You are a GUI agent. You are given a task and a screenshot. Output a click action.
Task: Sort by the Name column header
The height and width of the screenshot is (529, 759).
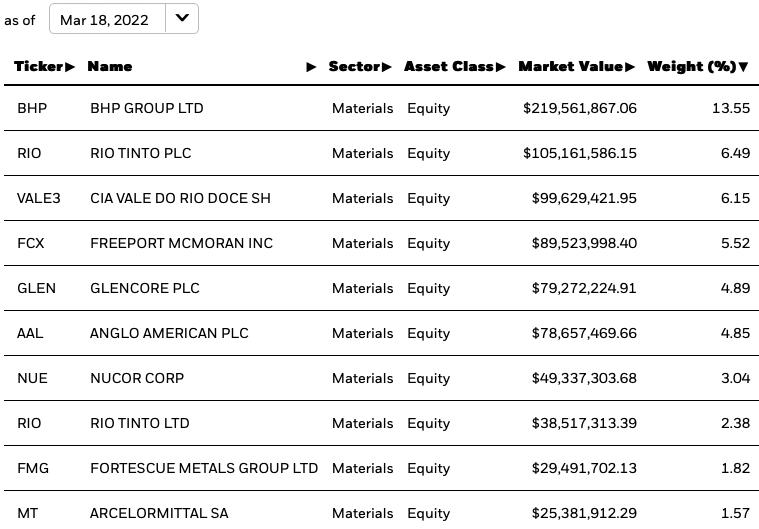(109, 66)
